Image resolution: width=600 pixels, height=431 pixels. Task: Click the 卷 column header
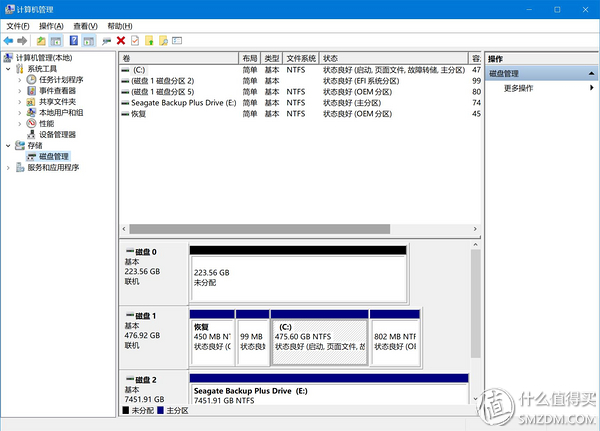pyautogui.click(x=179, y=58)
